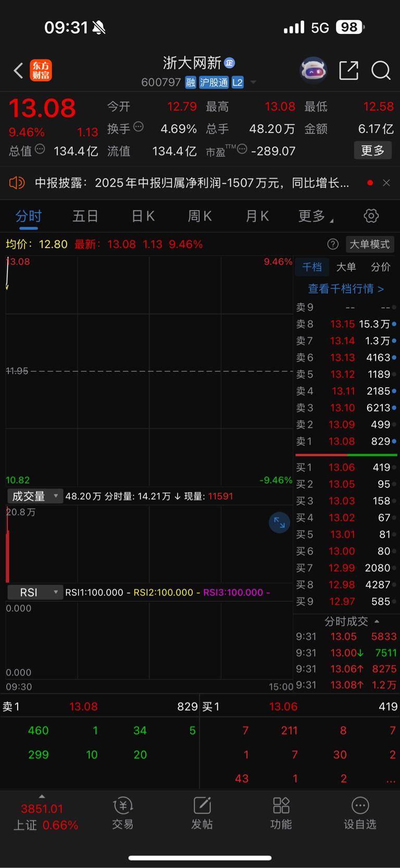
Task: Open the 成交量 indicator dropdown
Action: [x=35, y=496]
